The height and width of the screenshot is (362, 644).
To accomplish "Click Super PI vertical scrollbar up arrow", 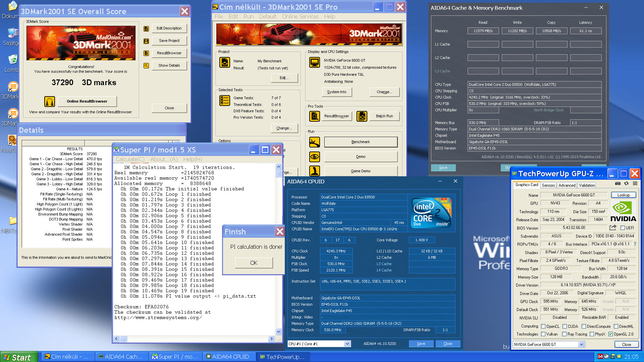I will (278, 167).
